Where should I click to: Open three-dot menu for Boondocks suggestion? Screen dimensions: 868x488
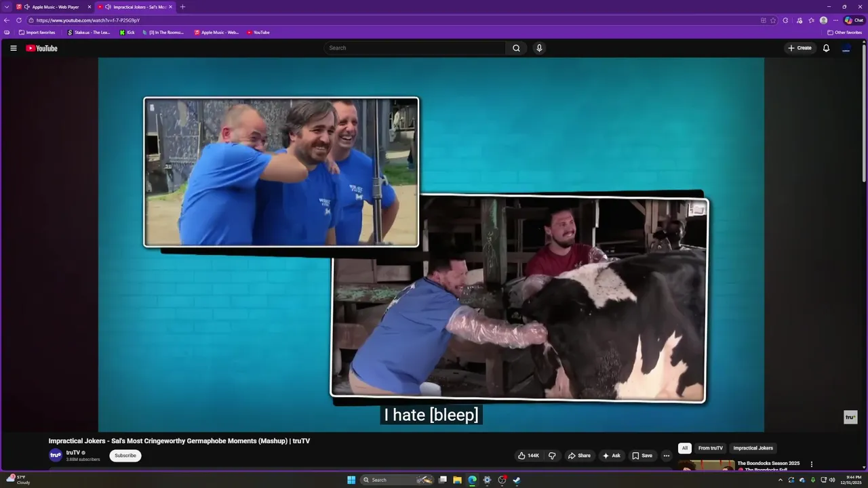coord(812,465)
